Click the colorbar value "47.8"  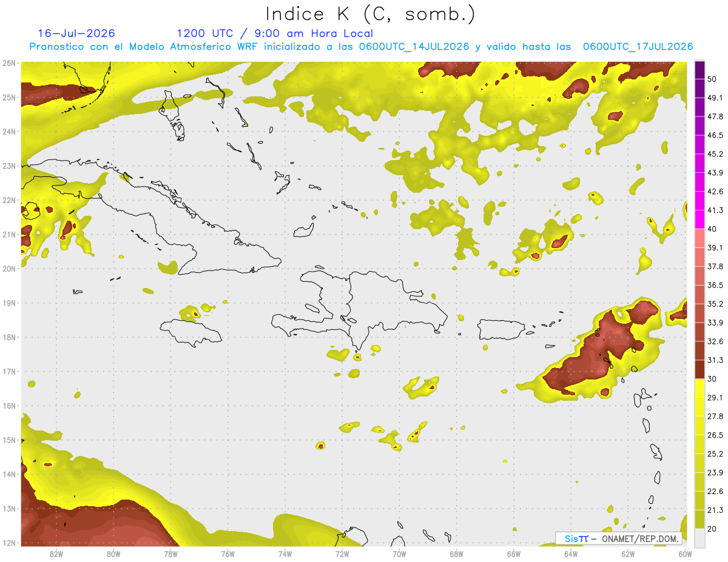(715, 116)
